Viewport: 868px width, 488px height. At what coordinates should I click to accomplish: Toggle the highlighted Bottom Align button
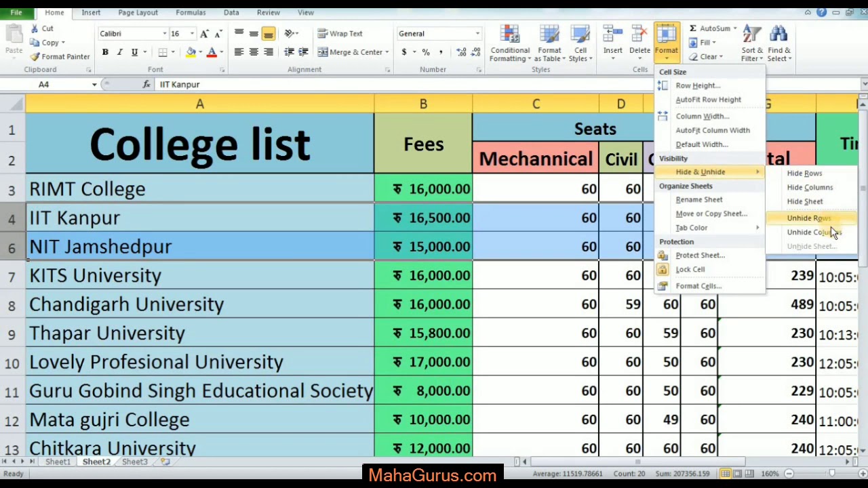point(269,33)
